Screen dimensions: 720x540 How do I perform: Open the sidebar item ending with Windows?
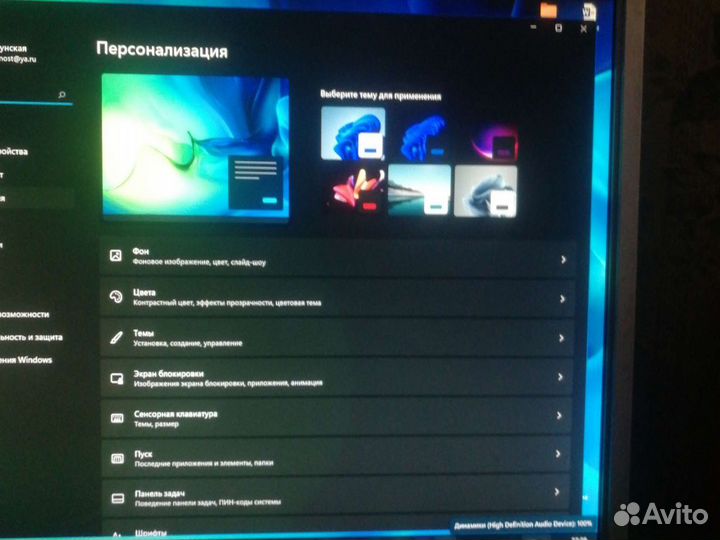point(26,360)
